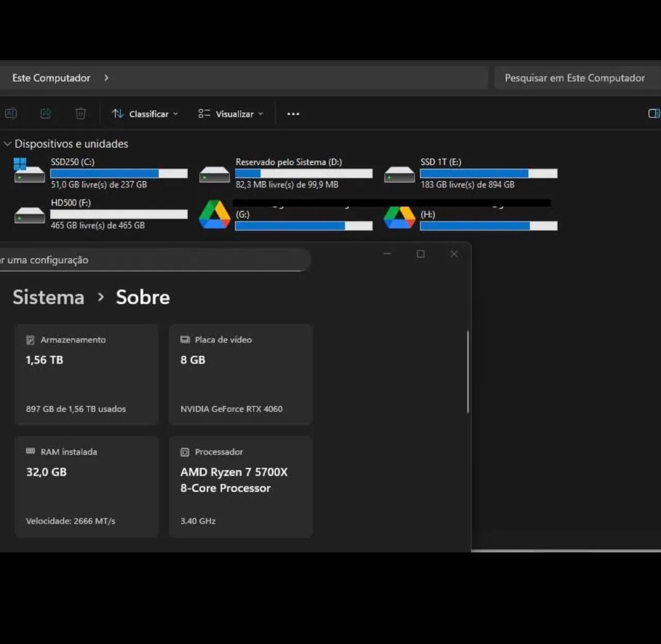Viewport: 661px width, 644px height.
Task: Collapse the Dispositivos e unidades group
Action: pos(7,144)
